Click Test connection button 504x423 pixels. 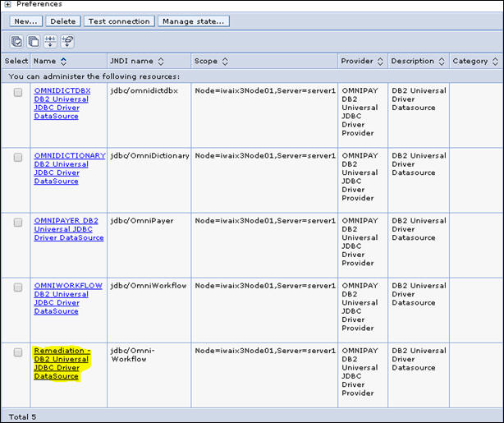[x=119, y=21]
